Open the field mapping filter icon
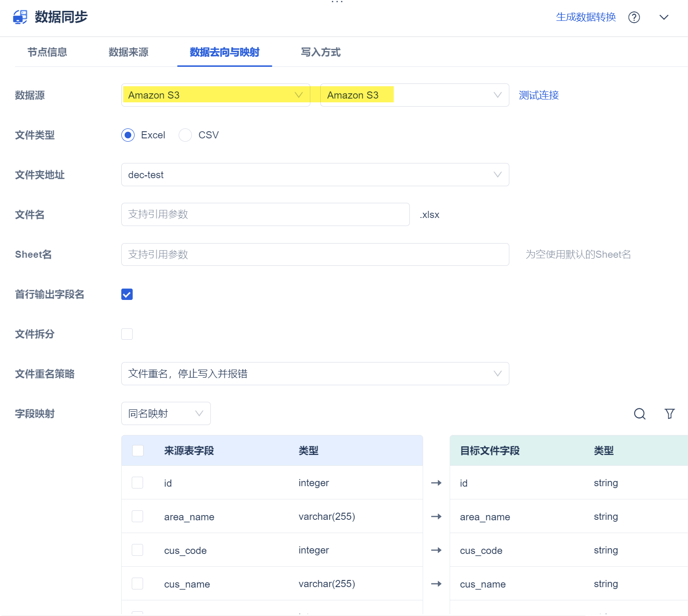 670,414
